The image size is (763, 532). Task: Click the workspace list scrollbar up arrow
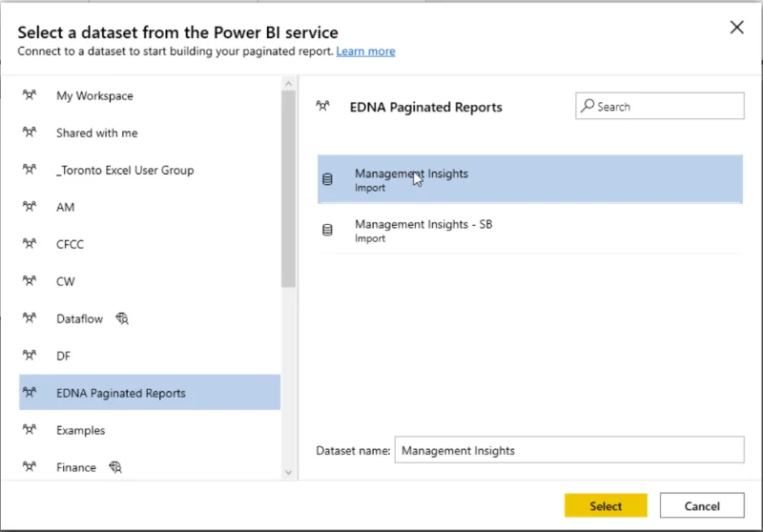tap(288, 84)
